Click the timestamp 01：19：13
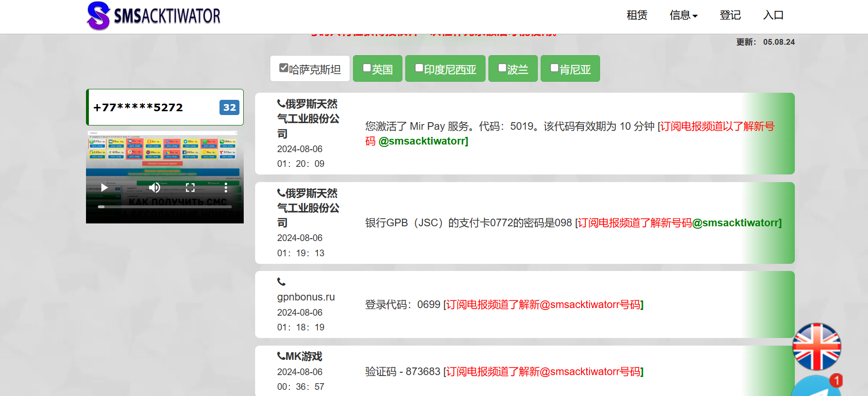Viewport: 868px width, 396px height. (301, 253)
